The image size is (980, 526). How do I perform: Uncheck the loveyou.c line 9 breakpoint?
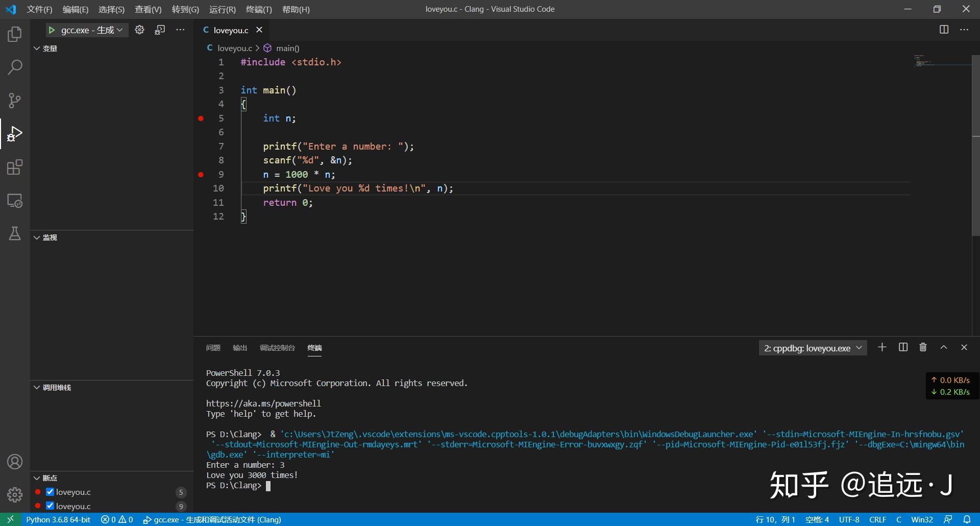pos(50,506)
